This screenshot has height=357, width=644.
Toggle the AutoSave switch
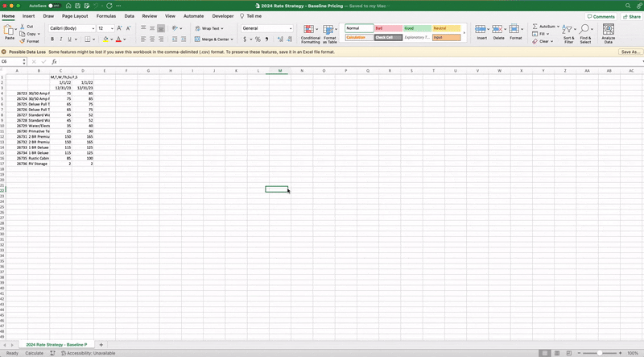click(x=54, y=6)
